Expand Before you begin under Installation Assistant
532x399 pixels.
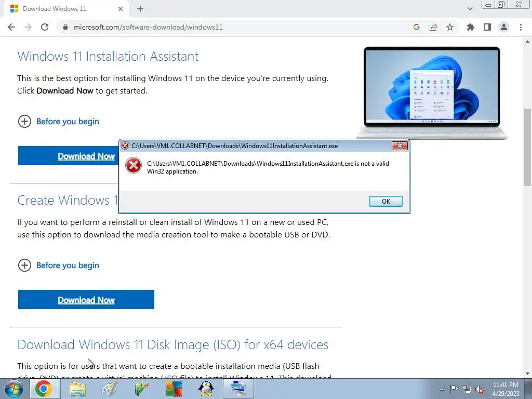58,122
